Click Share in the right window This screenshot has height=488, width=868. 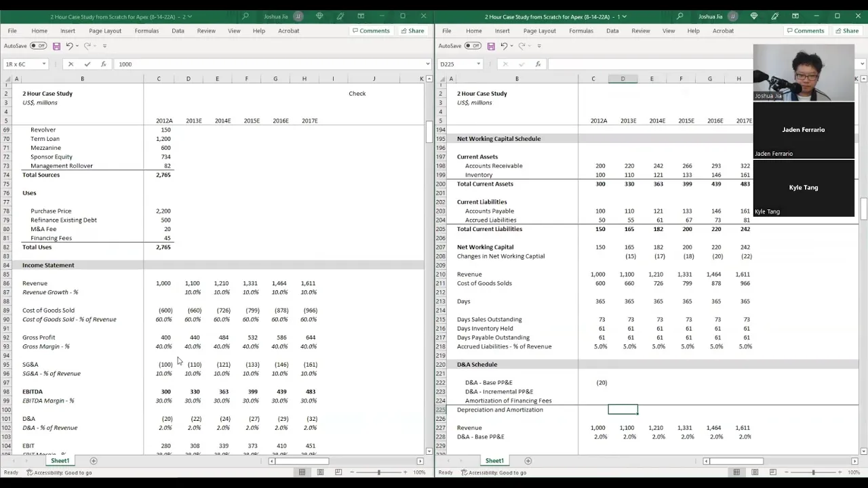click(847, 30)
